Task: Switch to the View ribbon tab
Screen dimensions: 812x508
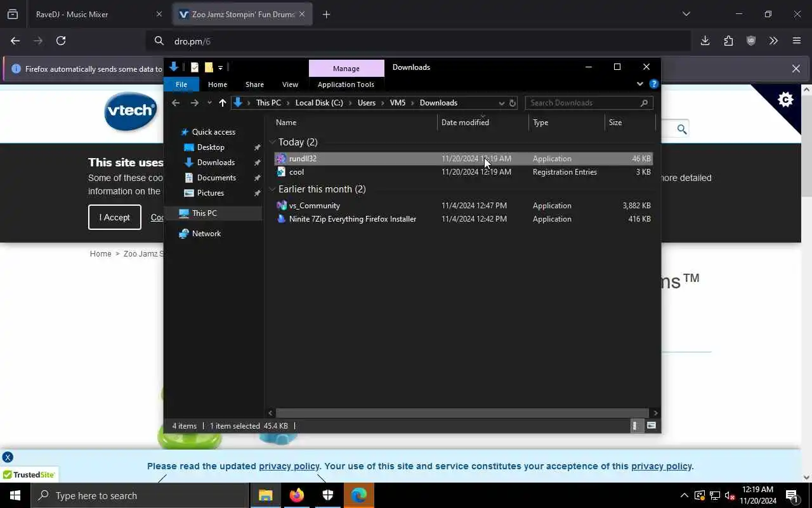Action: (x=290, y=84)
